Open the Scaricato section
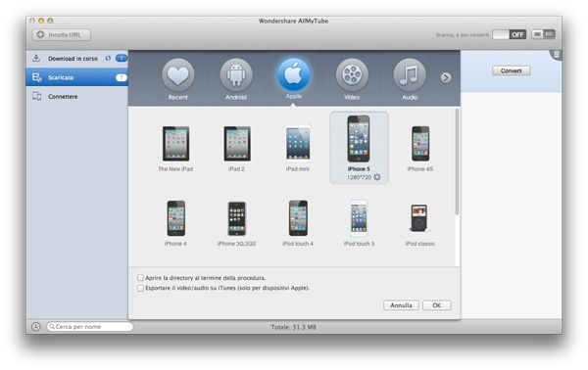Image resolution: width=588 pixels, height=370 pixels. click(x=77, y=77)
